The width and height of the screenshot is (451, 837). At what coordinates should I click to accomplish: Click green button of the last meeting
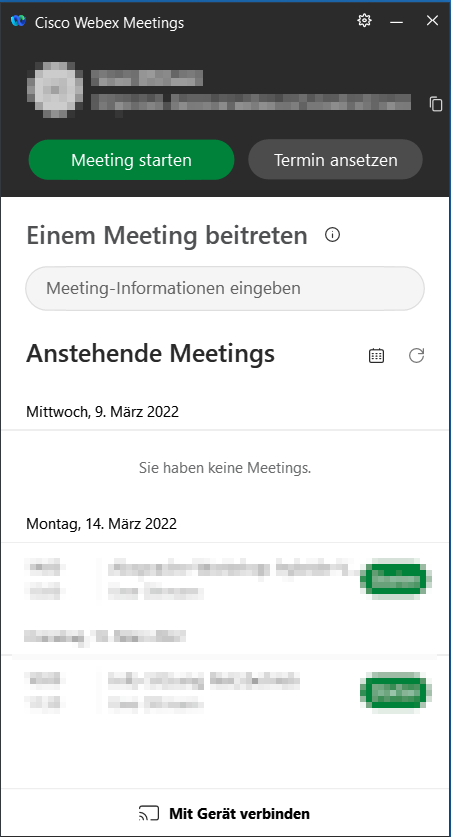point(395,692)
